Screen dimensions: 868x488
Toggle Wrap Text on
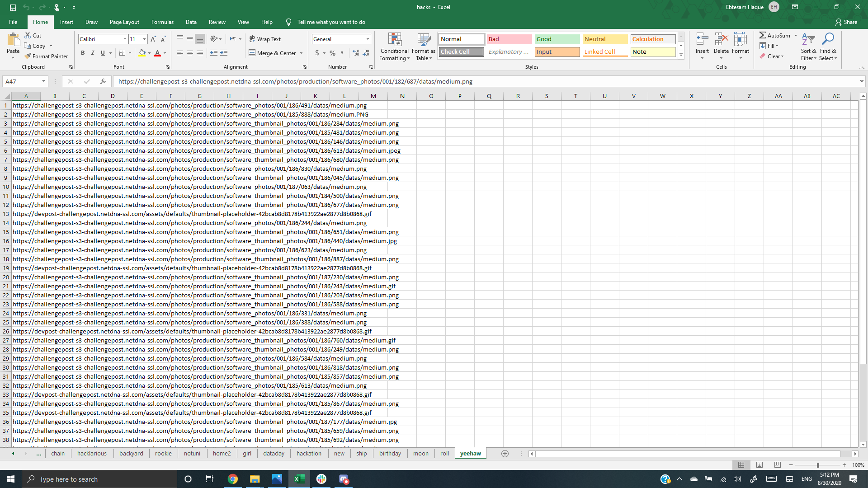click(x=265, y=39)
